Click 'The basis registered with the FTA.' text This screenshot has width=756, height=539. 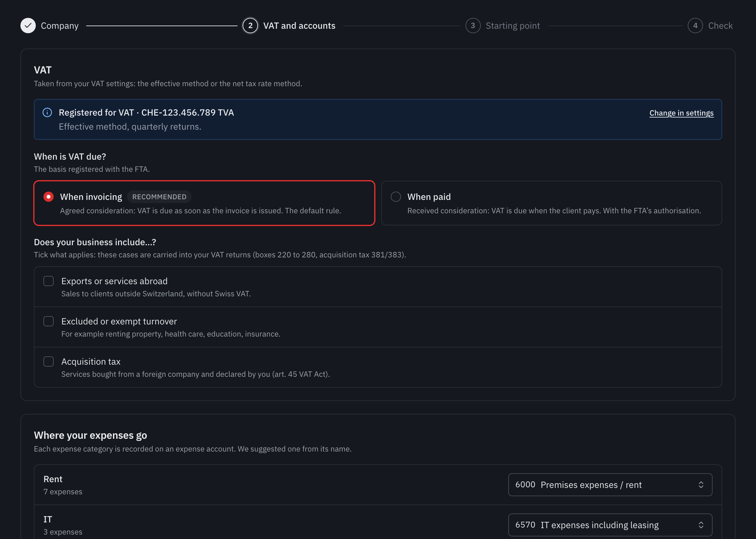[92, 169]
